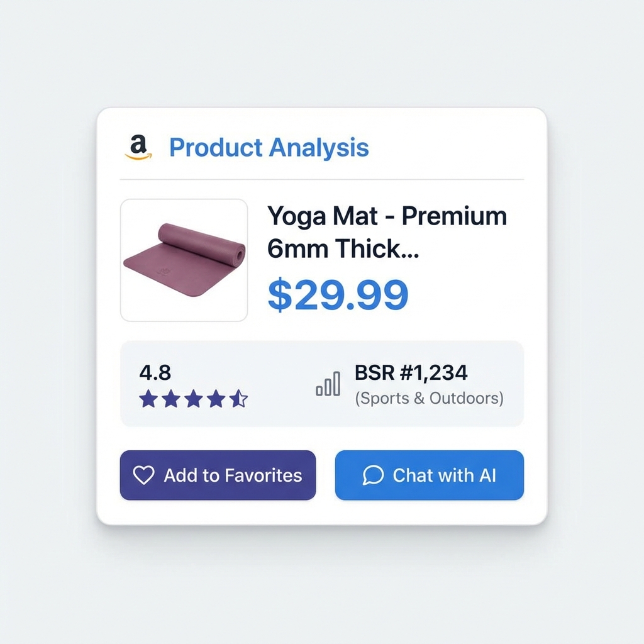Screen dimensions: 644x644
Task: Click the BSR #1,234 ranking text
Action: click(x=411, y=372)
